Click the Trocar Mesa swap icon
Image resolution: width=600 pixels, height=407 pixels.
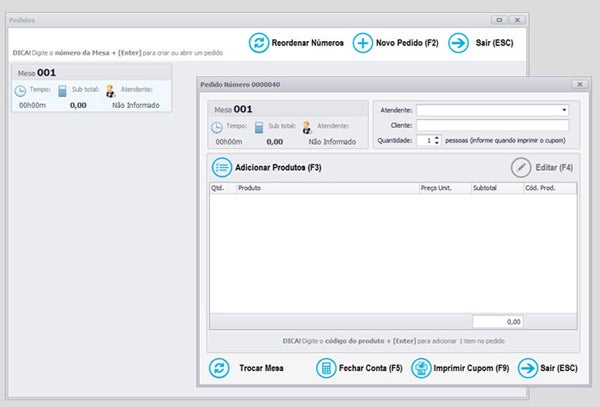coord(219,368)
